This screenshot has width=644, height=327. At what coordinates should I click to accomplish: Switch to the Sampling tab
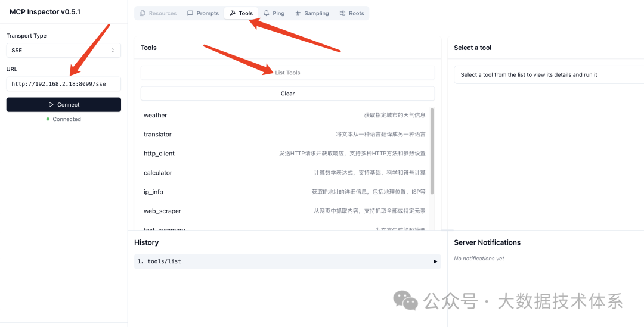pyautogui.click(x=312, y=13)
